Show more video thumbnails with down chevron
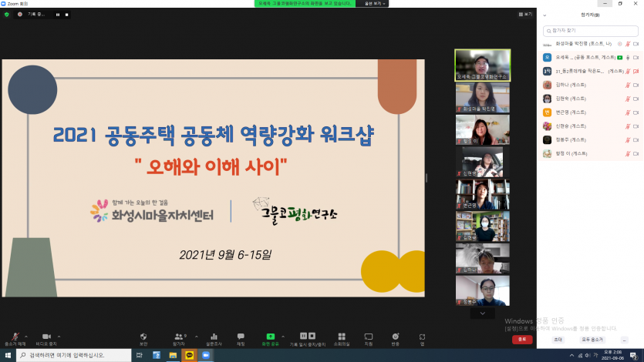644x362 pixels. point(483,313)
